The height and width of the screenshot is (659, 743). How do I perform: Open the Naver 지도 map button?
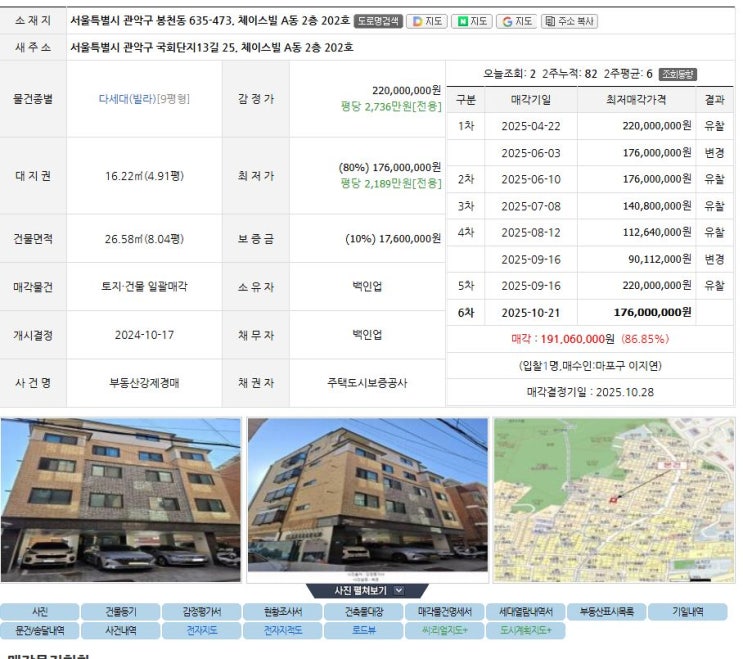(x=472, y=21)
